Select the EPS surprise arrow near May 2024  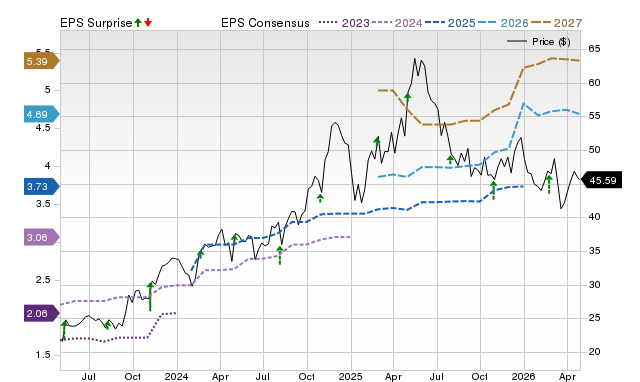[x=234, y=240]
